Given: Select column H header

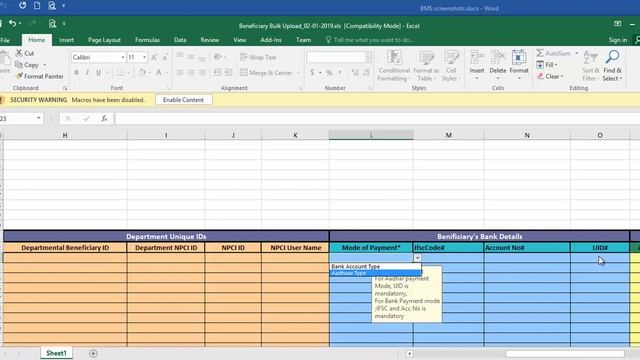Looking at the screenshot, I should (x=65, y=135).
